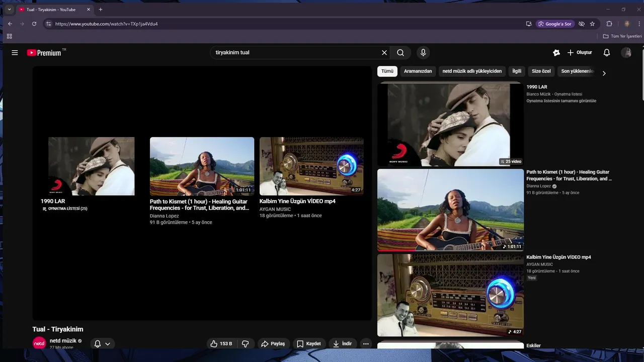Go back in browser history
This screenshot has width=644, height=362.
[10, 24]
